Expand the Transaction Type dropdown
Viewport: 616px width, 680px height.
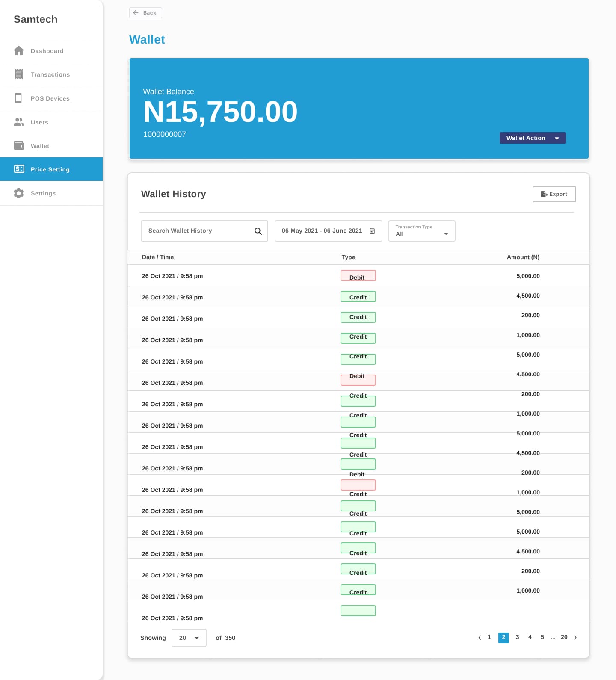422,231
